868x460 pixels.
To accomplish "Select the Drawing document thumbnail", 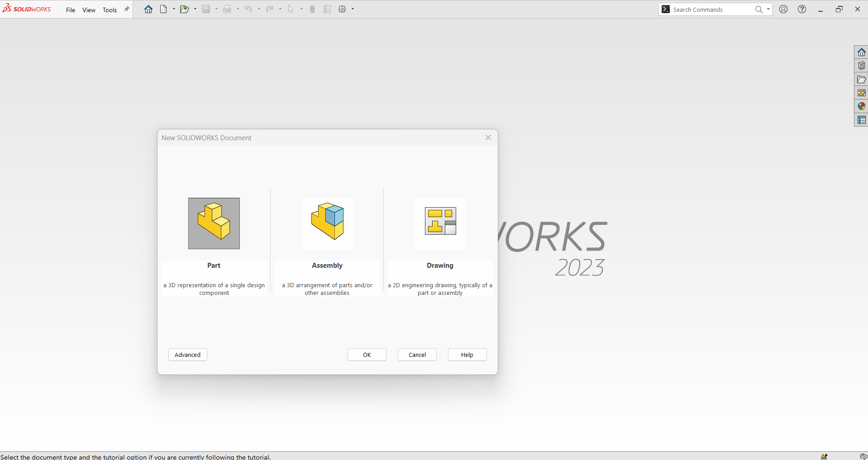I will (x=440, y=223).
